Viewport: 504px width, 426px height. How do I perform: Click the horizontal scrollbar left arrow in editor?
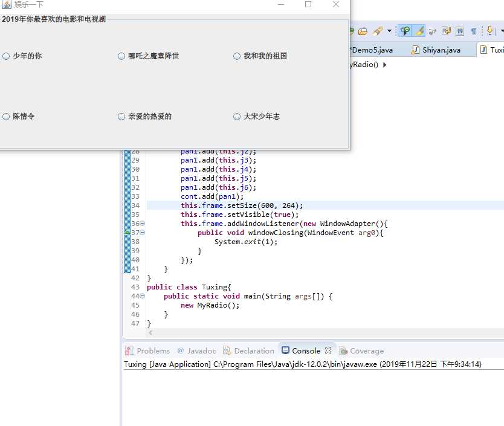pos(150,332)
